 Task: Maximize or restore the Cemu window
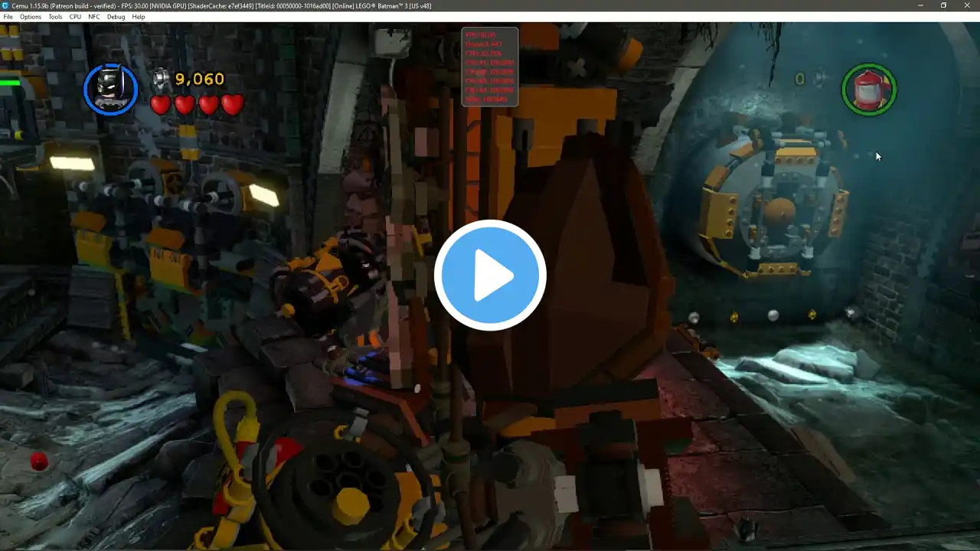(943, 5)
